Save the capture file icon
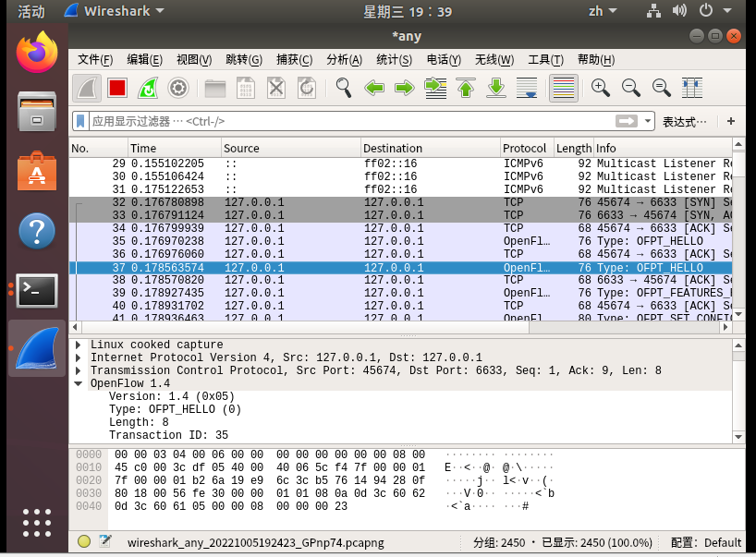 pyautogui.click(x=246, y=88)
